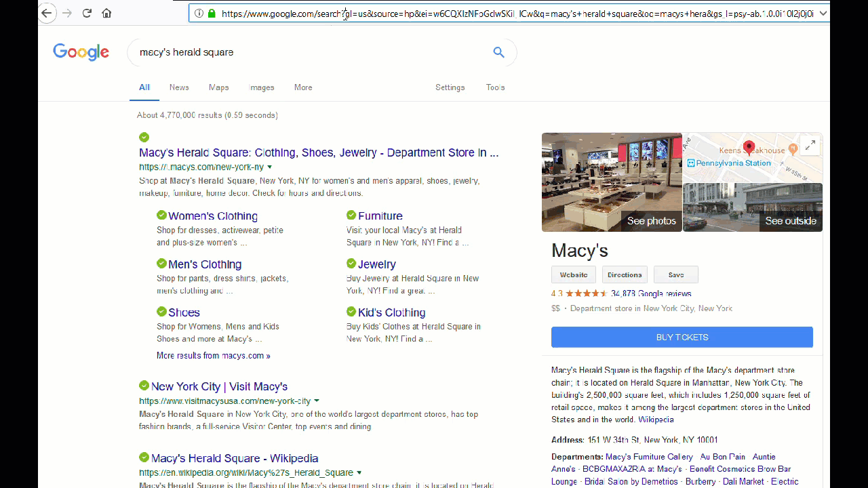
Task: Open the browser home page icon
Action: tap(106, 13)
